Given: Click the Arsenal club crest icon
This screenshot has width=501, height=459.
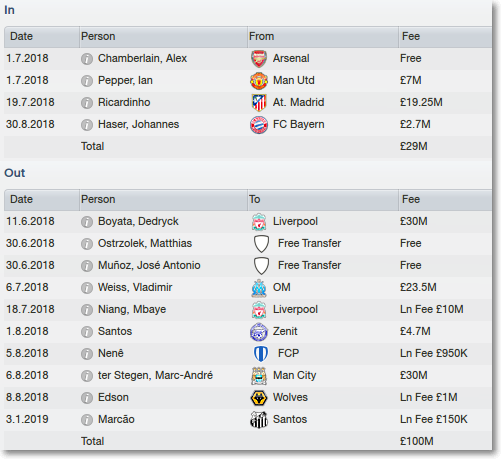Looking at the screenshot, I should [x=259, y=59].
